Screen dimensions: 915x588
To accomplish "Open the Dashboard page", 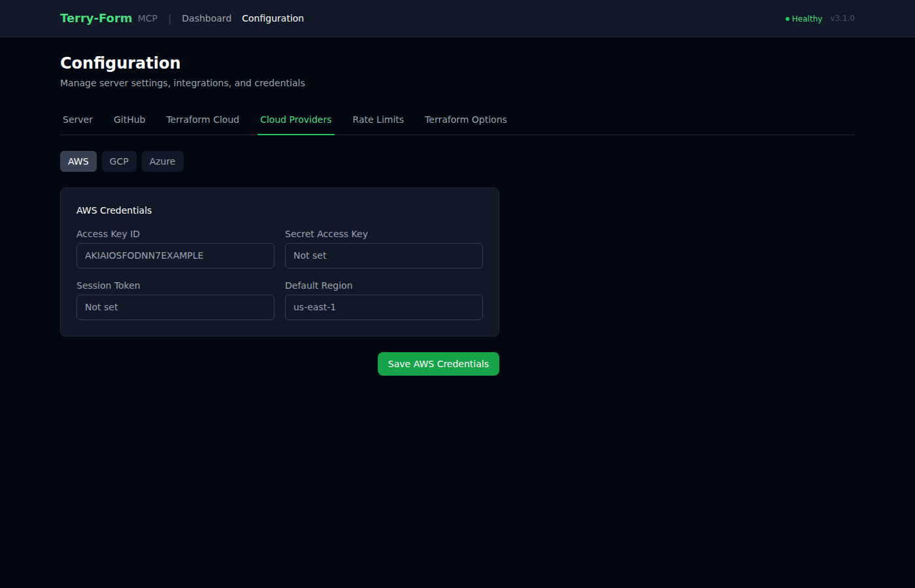I will point(207,18).
